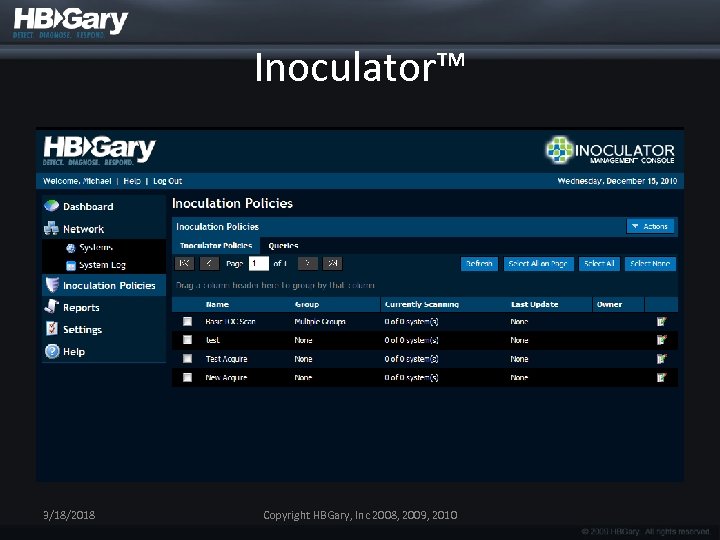This screenshot has width=720, height=540.
Task: Go to last page button
Action: click(332, 264)
